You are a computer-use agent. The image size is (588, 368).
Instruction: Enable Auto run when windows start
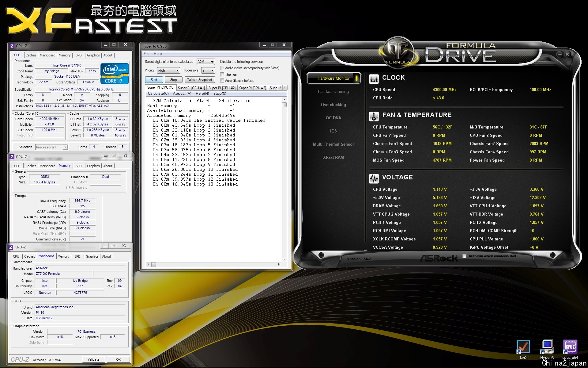[464, 256]
